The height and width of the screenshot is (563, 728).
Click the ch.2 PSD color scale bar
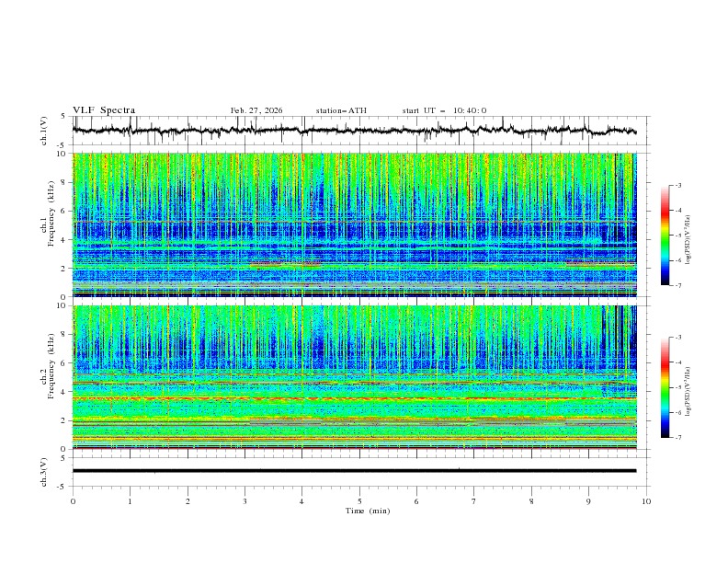(x=665, y=387)
